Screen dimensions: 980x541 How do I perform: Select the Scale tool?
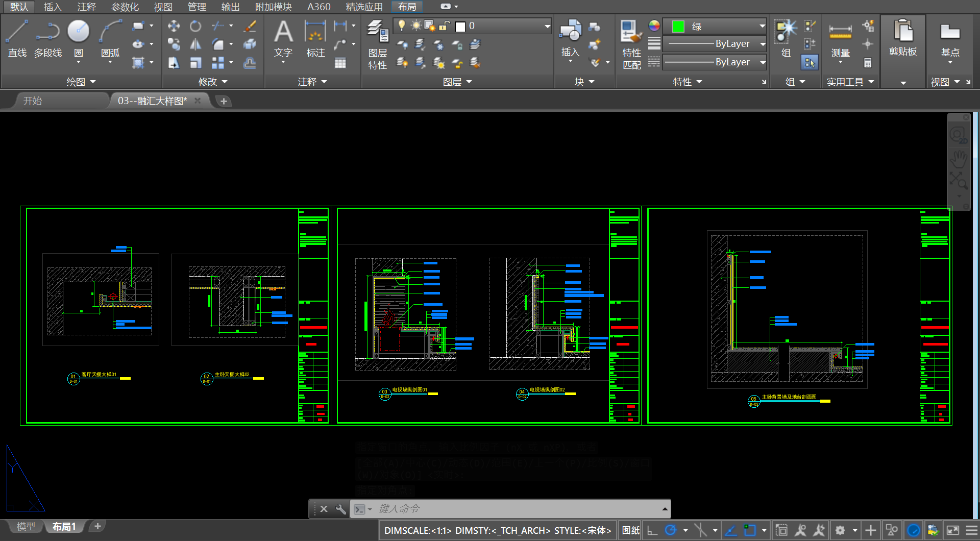tap(195, 63)
